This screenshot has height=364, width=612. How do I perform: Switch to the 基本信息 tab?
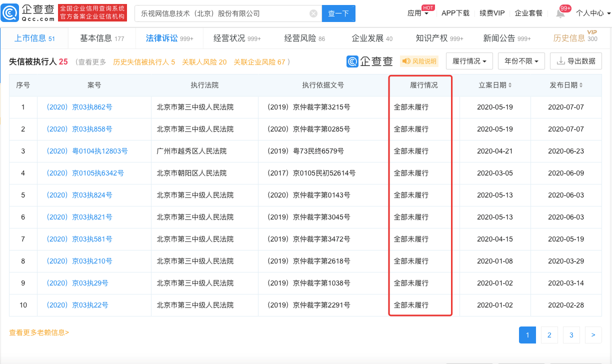point(101,38)
